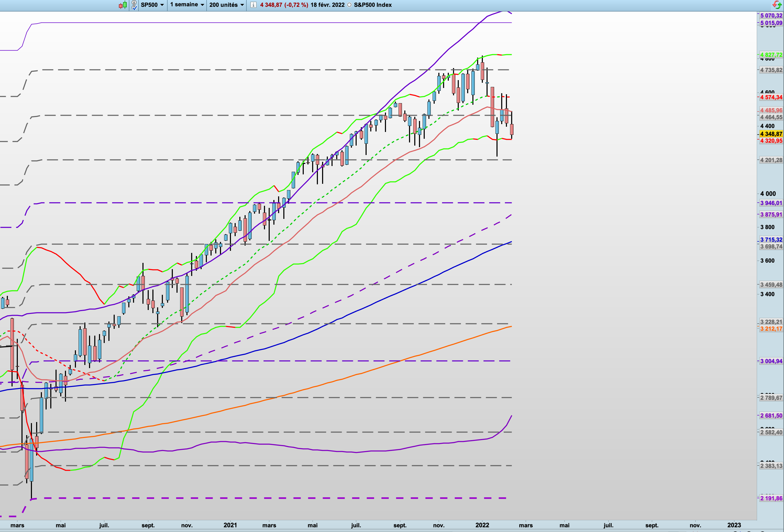This screenshot has width=784, height=532.
Task: Click the red-green trading arrows icon
Action: tap(777, 5)
